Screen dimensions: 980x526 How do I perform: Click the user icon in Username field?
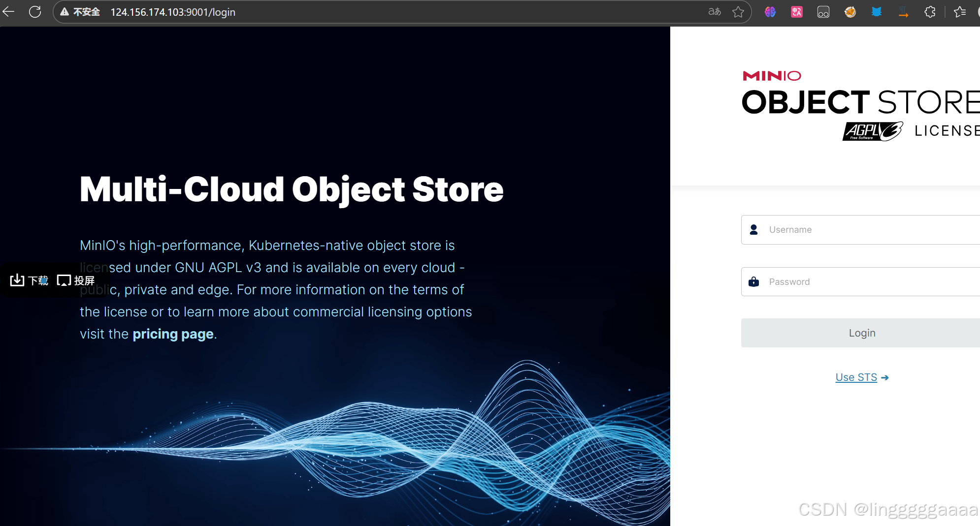[x=753, y=230]
